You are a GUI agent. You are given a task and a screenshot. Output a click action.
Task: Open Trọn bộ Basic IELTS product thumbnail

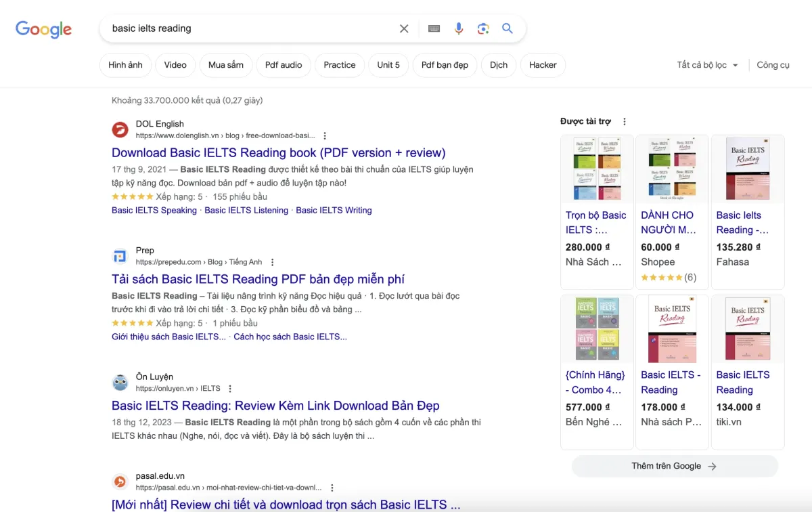(x=597, y=169)
